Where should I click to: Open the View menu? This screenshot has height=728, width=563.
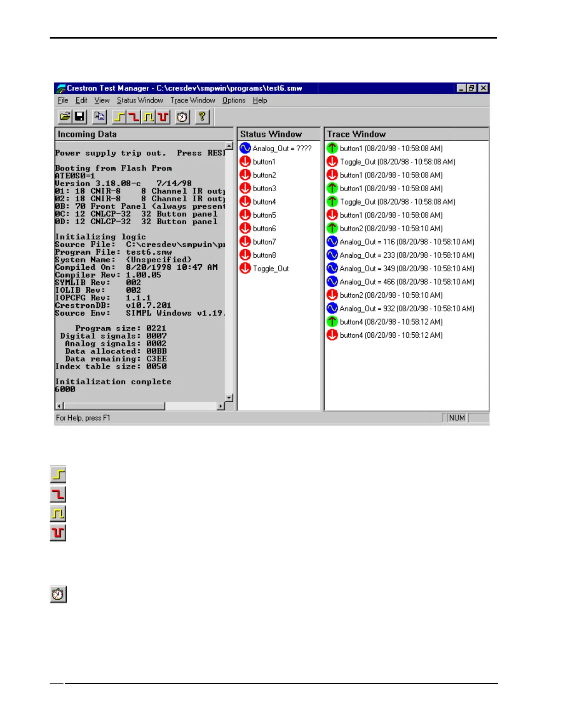point(102,100)
